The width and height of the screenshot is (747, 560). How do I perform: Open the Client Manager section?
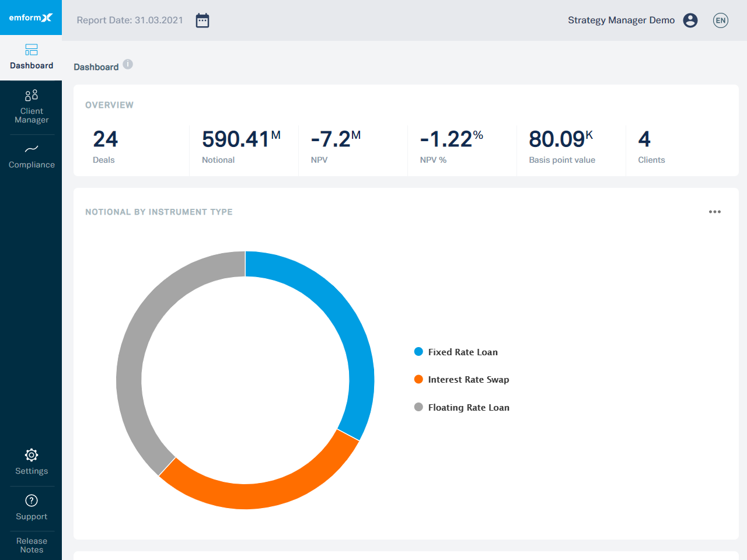point(31,106)
